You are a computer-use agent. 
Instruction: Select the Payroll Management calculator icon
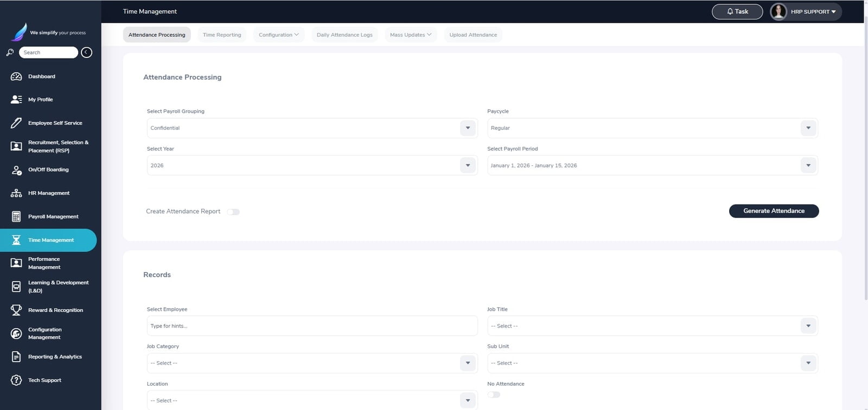(16, 216)
